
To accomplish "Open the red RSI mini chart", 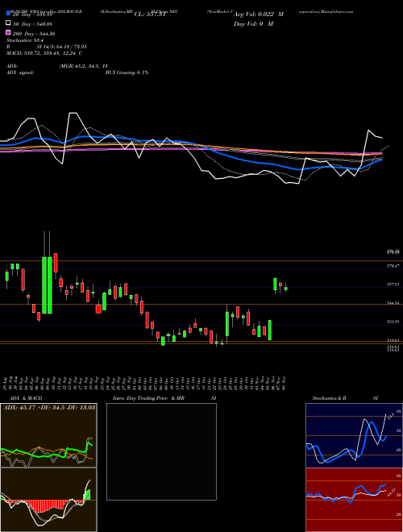I will [x=354, y=500].
